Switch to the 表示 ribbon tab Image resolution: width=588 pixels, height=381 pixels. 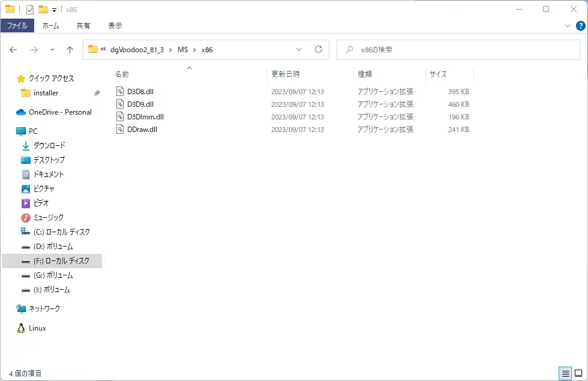[115, 26]
